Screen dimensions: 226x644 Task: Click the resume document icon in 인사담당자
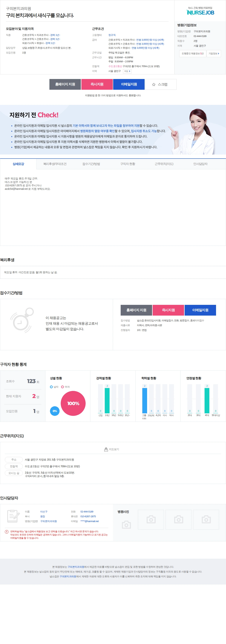point(13,516)
